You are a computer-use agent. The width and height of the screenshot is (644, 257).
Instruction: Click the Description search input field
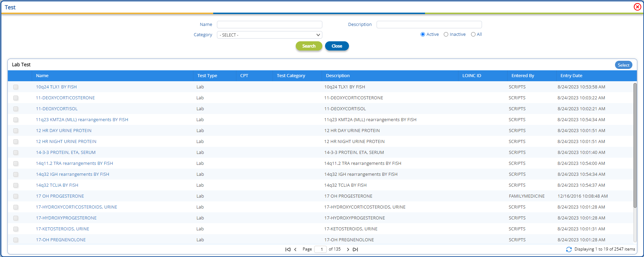point(429,25)
